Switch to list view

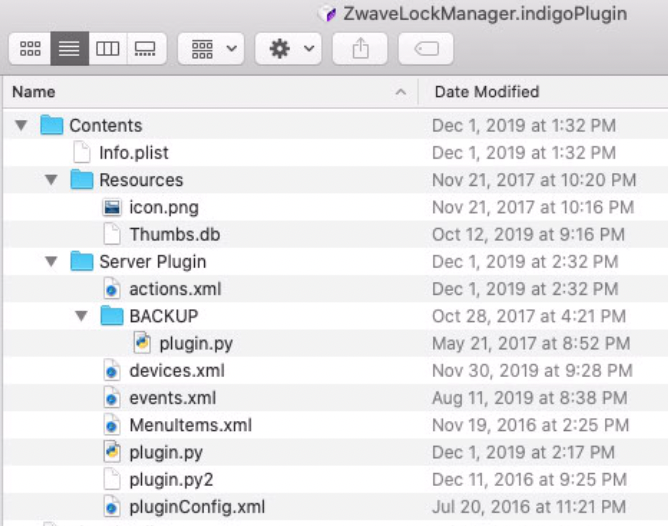69,49
